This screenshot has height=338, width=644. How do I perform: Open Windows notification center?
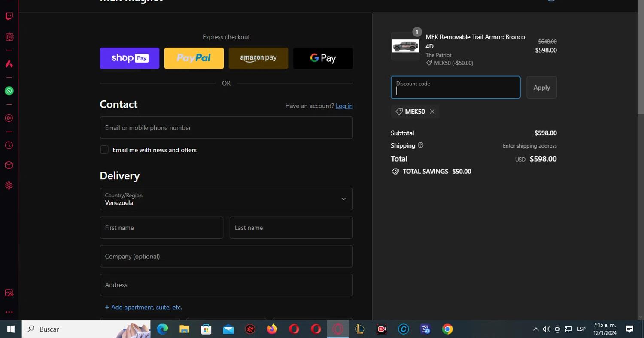pos(629,329)
